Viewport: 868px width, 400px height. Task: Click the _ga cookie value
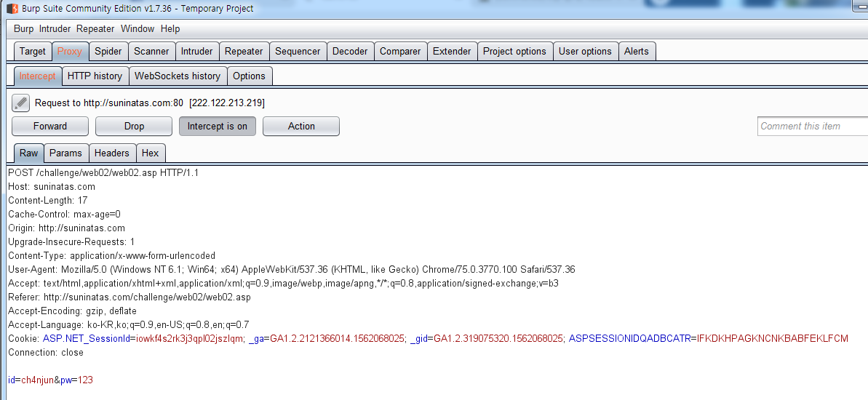click(338, 339)
